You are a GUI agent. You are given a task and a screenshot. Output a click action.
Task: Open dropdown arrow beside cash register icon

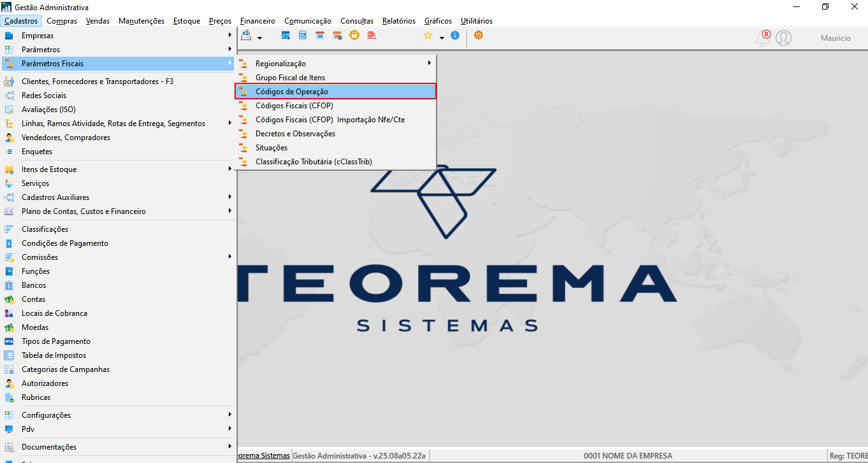click(x=259, y=38)
